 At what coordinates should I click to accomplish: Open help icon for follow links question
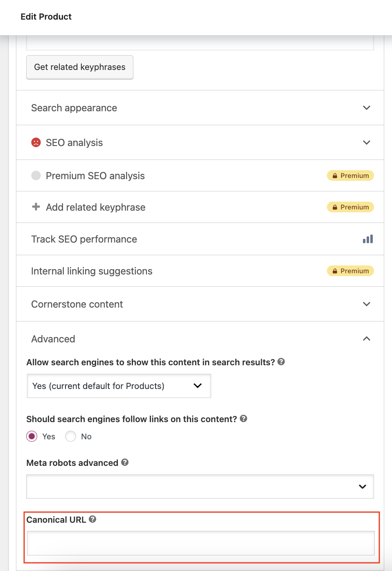click(243, 418)
